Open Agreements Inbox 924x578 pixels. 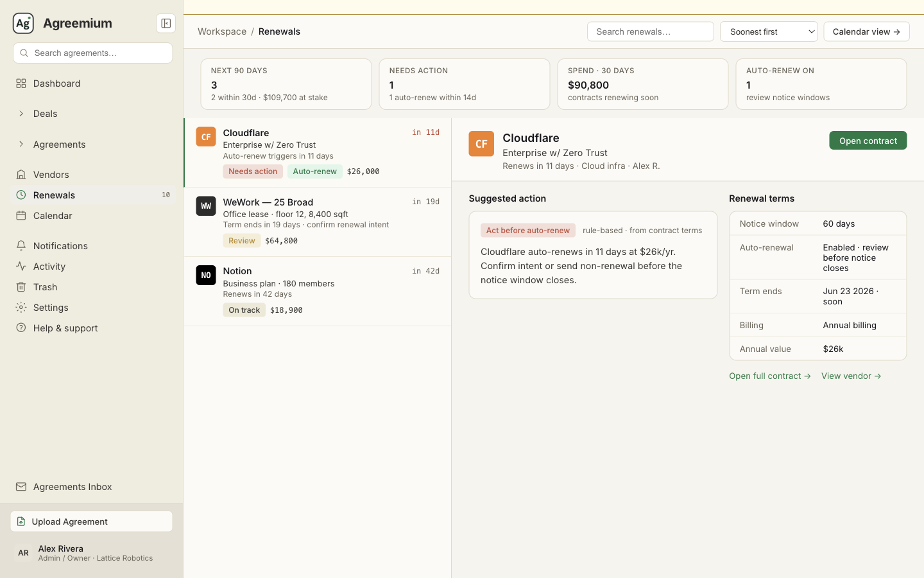(92, 487)
